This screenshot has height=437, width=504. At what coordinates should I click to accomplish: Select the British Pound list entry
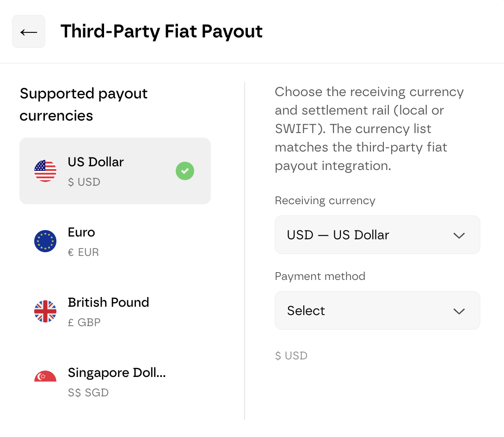coord(115,311)
